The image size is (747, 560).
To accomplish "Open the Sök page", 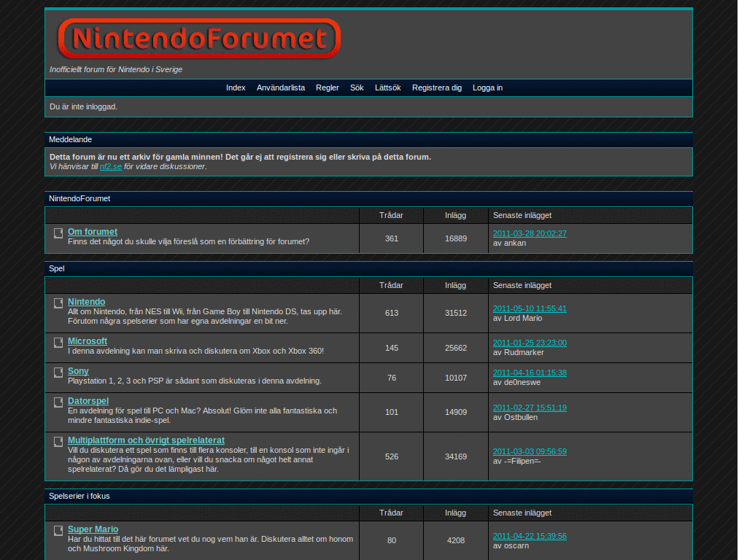I will pyautogui.click(x=357, y=87).
